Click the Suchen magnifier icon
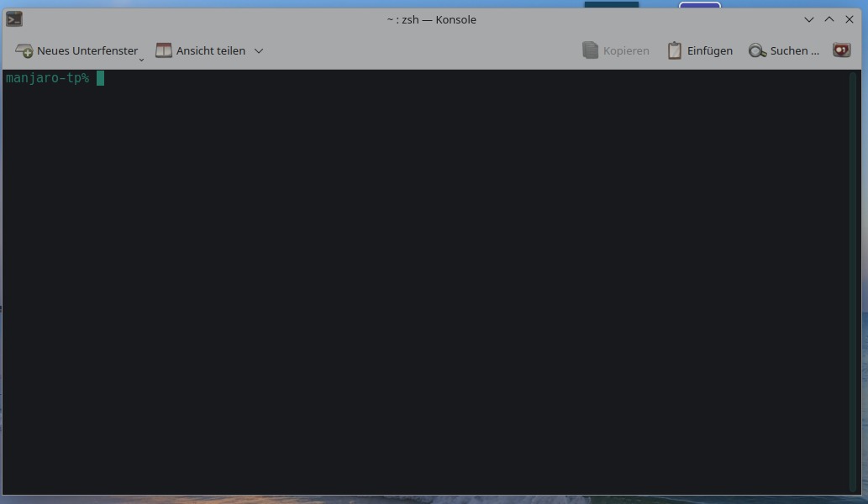 (x=757, y=51)
